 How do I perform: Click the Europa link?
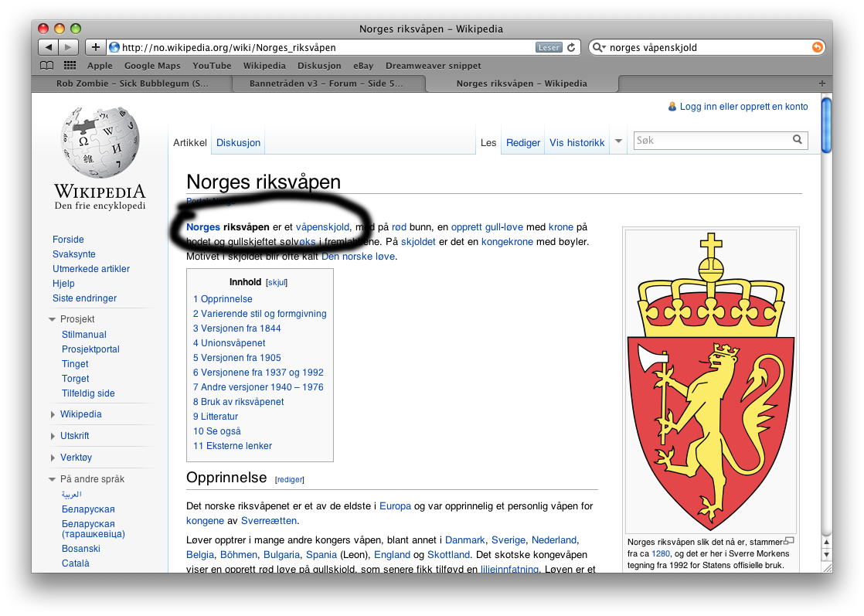395,505
